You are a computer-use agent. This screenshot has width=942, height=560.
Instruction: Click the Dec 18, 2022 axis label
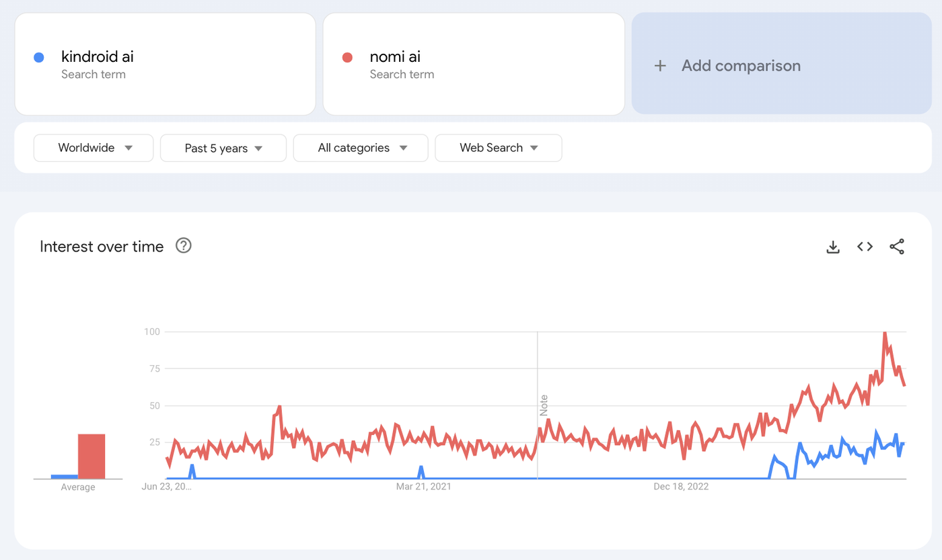click(x=681, y=486)
